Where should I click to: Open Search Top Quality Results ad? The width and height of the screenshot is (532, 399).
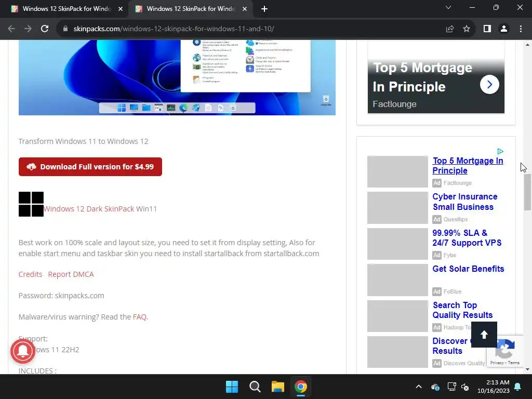click(462, 310)
